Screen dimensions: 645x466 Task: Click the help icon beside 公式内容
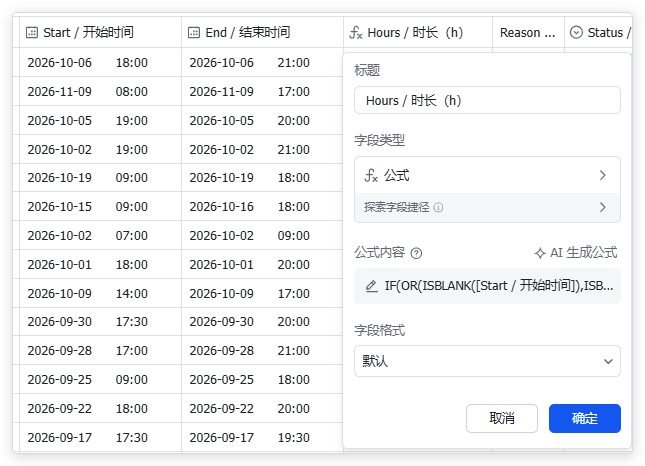pyautogui.click(x=416, y=253)
